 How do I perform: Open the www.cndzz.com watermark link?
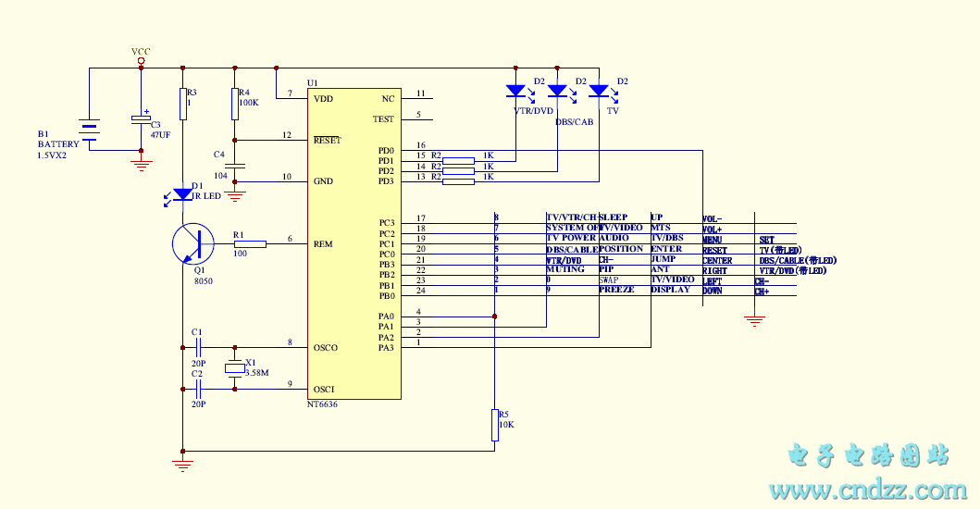click(x=867, y=490)
